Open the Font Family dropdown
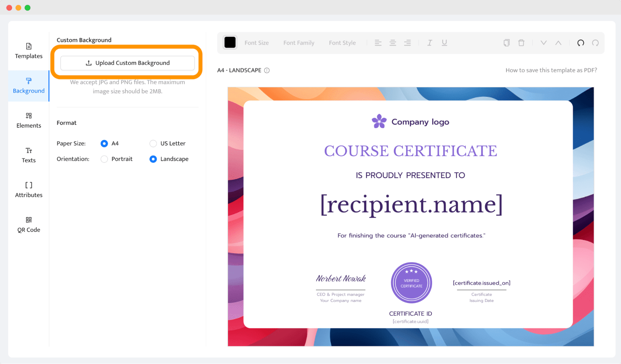Screen dimensions: 621x364 (299, 43)
